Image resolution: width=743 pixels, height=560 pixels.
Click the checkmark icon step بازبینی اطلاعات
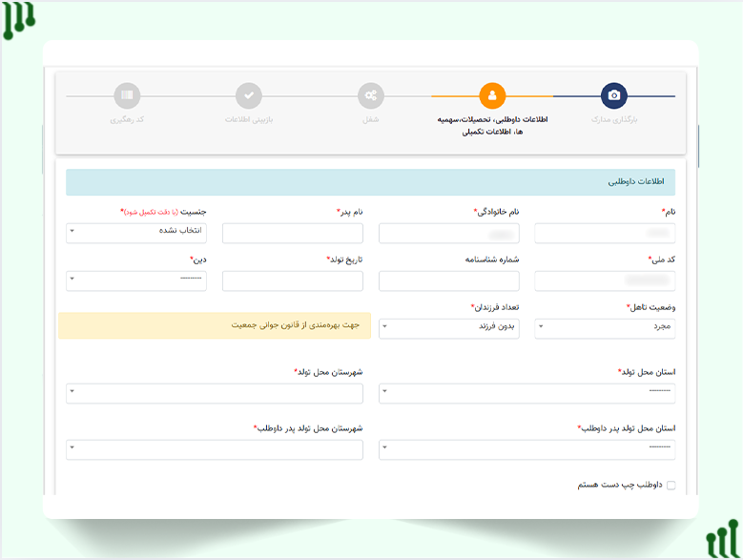249,95
